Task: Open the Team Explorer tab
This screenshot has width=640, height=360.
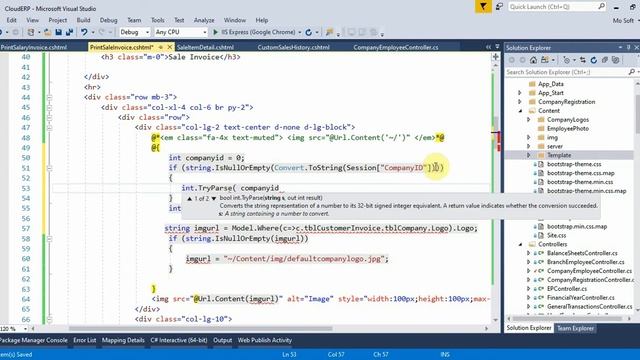Action: (x=575, y=328)
